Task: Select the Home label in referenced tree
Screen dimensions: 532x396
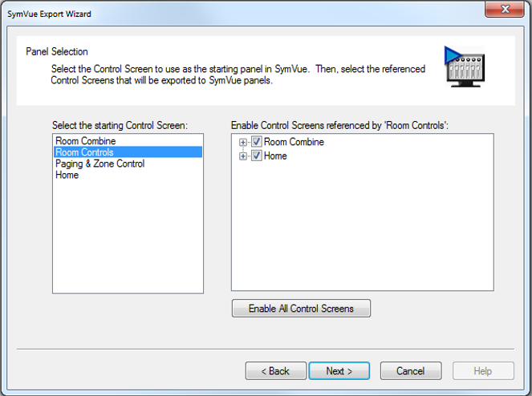Action: 275,156
